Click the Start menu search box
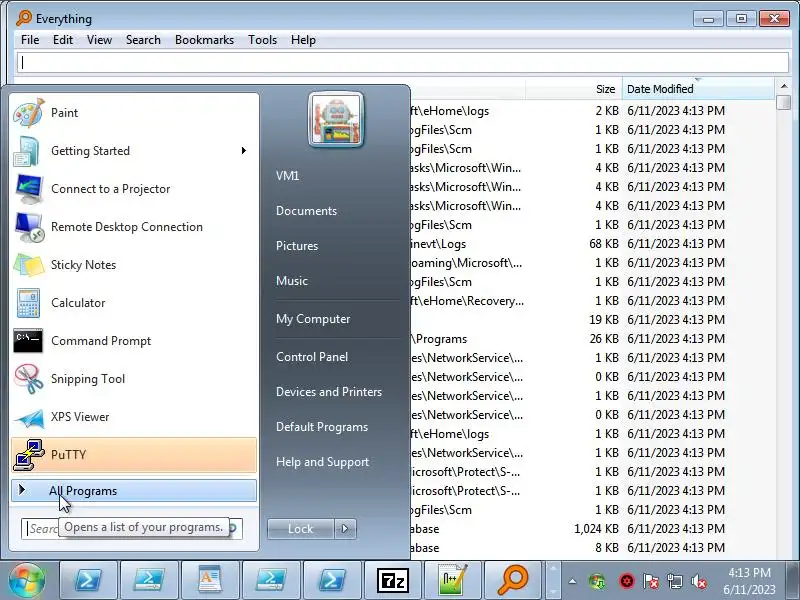Image resolution: width=800 pixels, height=600 pixels. (132, 529)
